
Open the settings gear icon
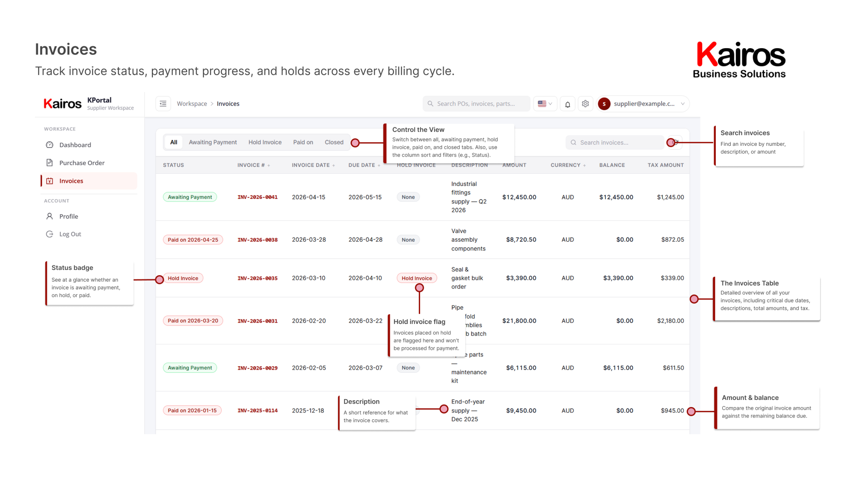pyautogui.click(x=585, y=104)
